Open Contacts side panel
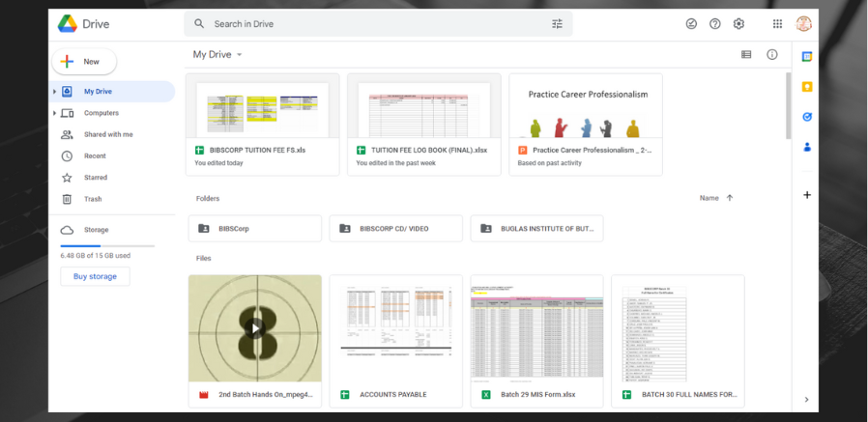 807,147
